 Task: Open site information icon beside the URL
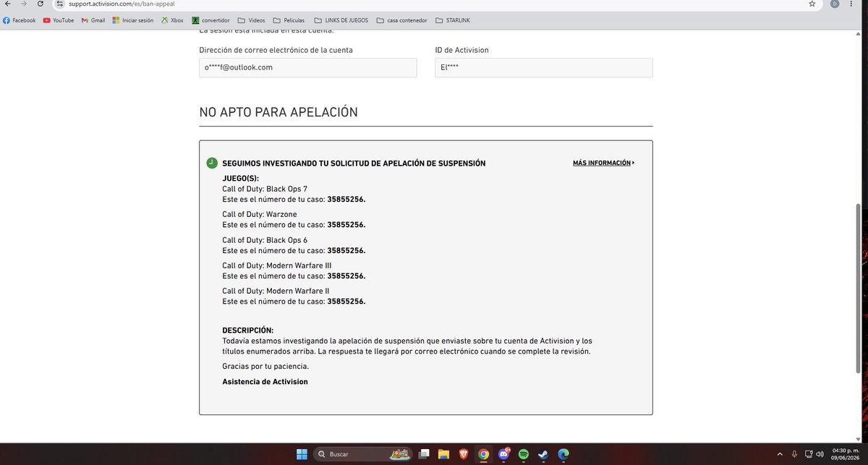coord(60,4)
